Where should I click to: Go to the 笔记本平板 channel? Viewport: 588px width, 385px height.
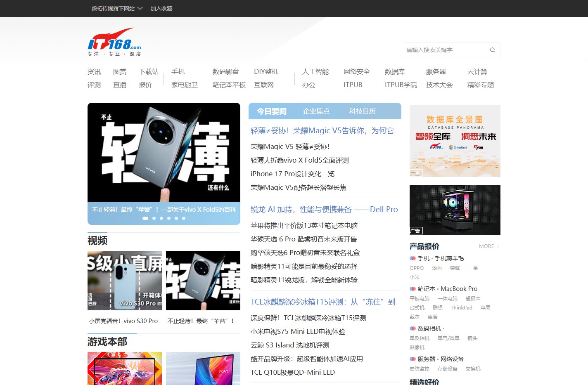[229, 85]
